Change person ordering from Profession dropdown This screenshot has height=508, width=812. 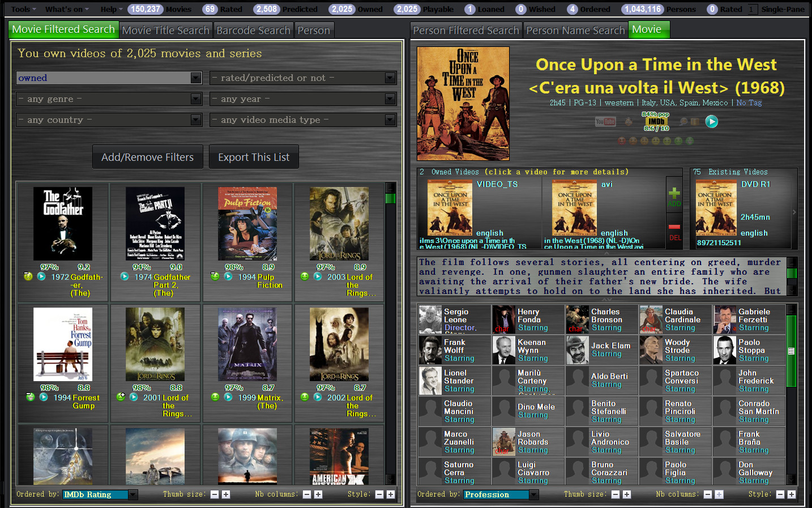pyautogui.click(x=501, y=494)
